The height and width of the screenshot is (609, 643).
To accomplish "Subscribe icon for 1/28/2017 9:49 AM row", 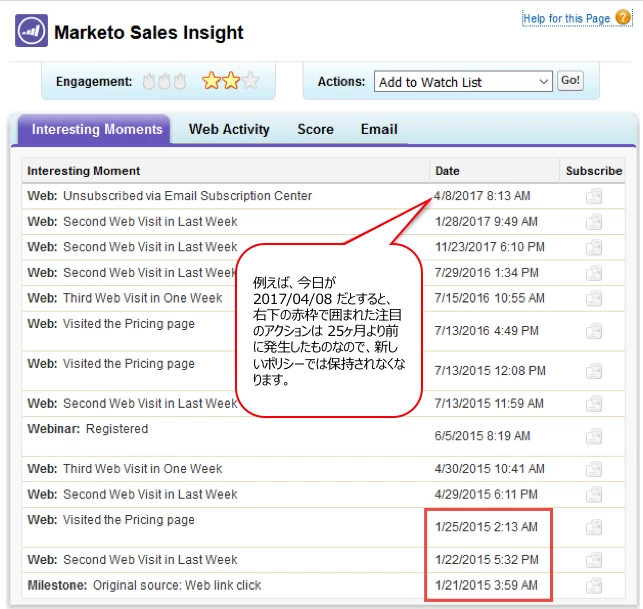I will pos(594,222).
